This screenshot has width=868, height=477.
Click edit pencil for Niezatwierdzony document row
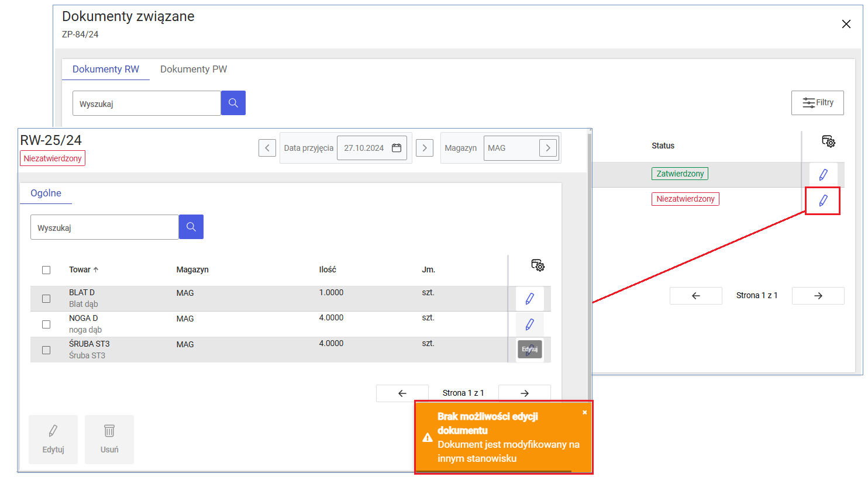point(824,201)
